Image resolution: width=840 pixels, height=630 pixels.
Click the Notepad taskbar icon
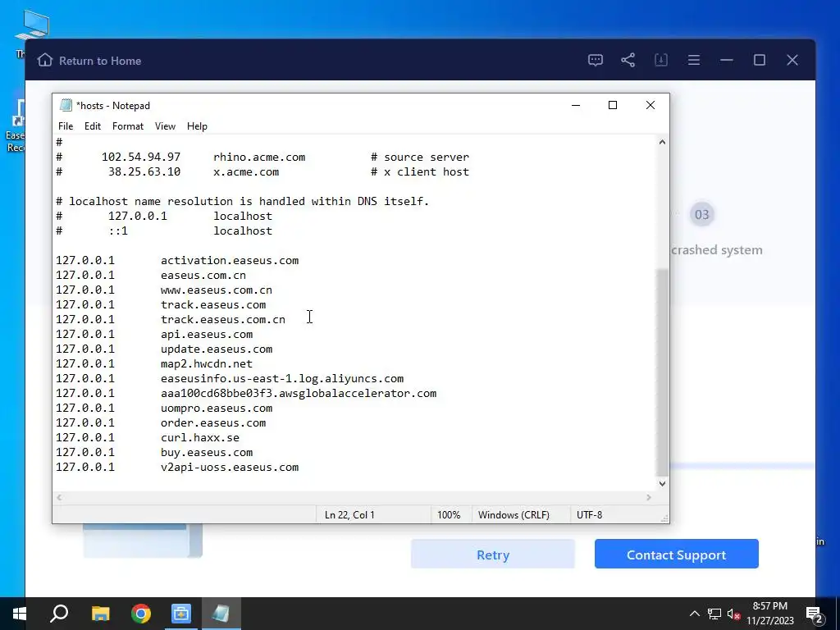[221, 614]
